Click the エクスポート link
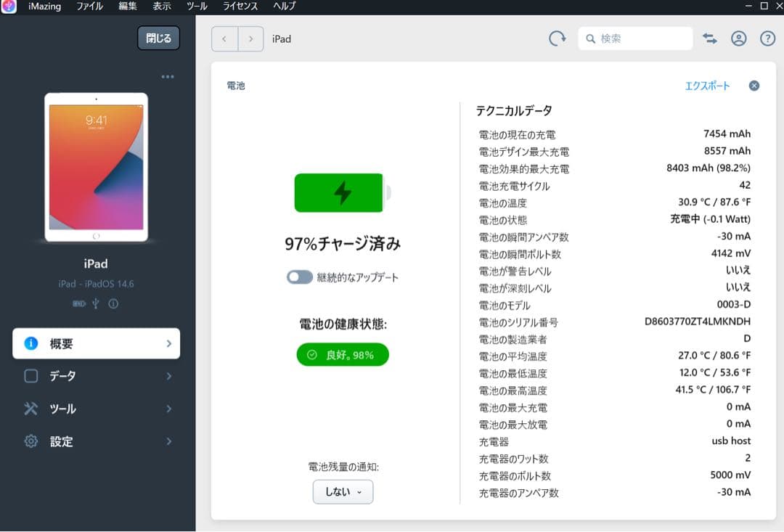This screenshot has width=784, height=532. pyautogui.click(x=709, y=85)
